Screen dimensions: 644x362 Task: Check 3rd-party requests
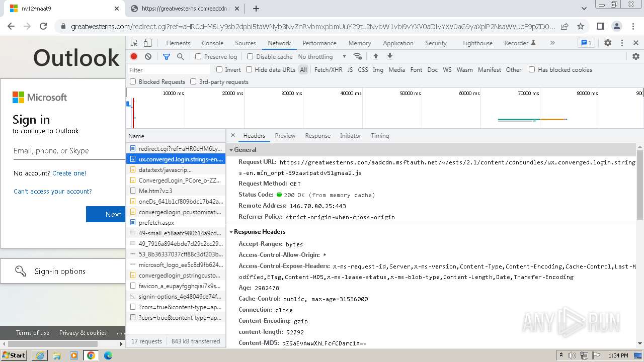(x=193, y=81)
